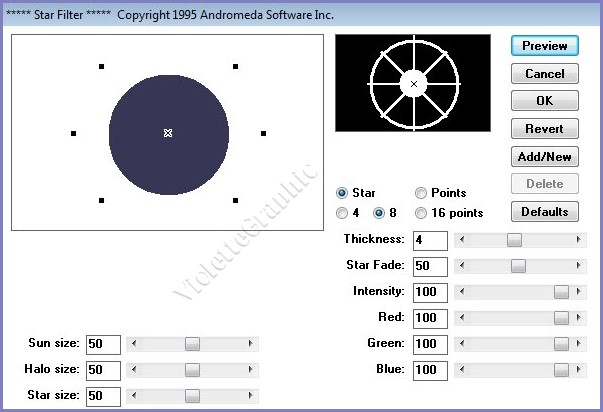The height and width of the screenshot is (412, 603).
Task: Confirm with the OK button
Action: (544, 101)
